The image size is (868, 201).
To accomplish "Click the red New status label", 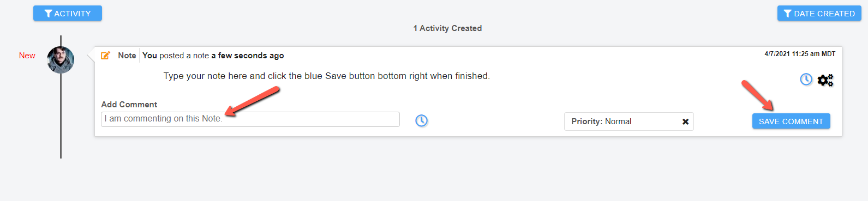I will [27, 56].
